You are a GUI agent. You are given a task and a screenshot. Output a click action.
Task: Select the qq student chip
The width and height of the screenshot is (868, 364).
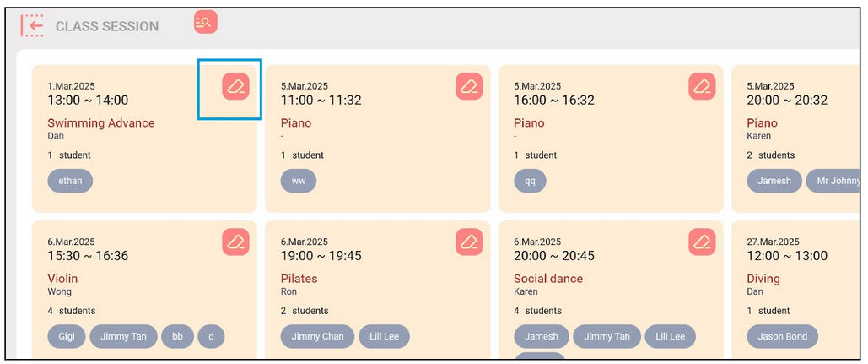[531, 181]
